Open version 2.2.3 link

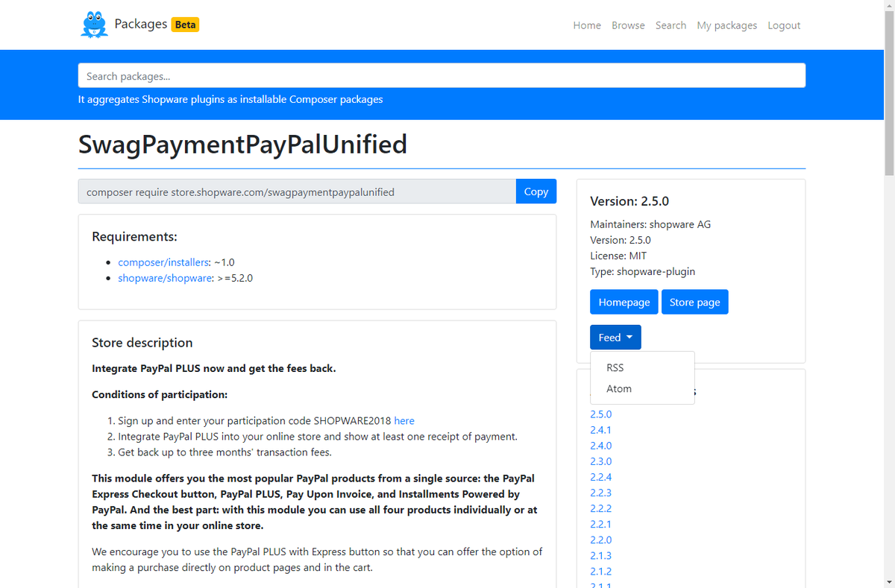[x=600, y=493]
